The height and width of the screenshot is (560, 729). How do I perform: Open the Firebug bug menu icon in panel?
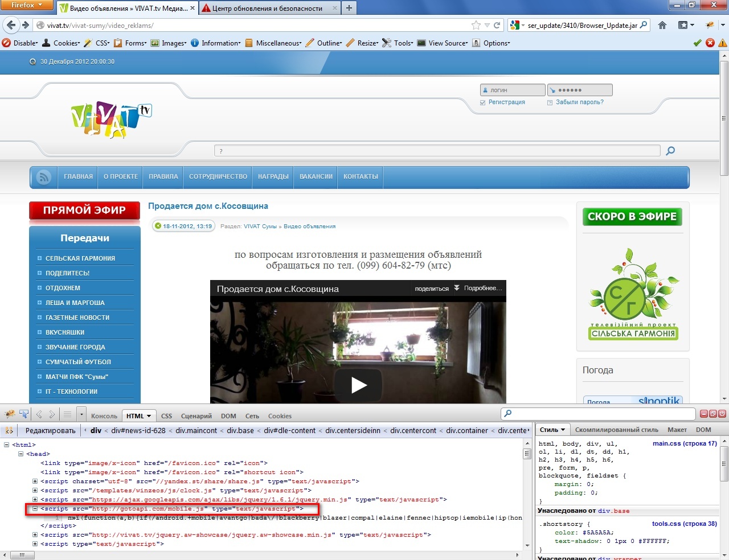point(10,414)
